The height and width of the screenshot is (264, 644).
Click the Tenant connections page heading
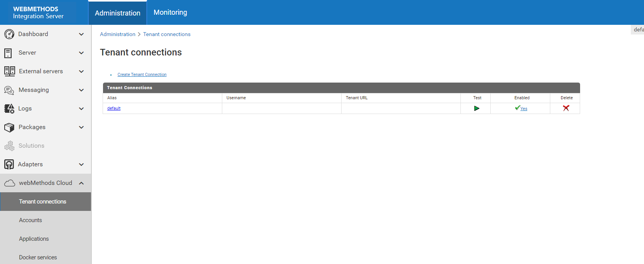(141, 52)
